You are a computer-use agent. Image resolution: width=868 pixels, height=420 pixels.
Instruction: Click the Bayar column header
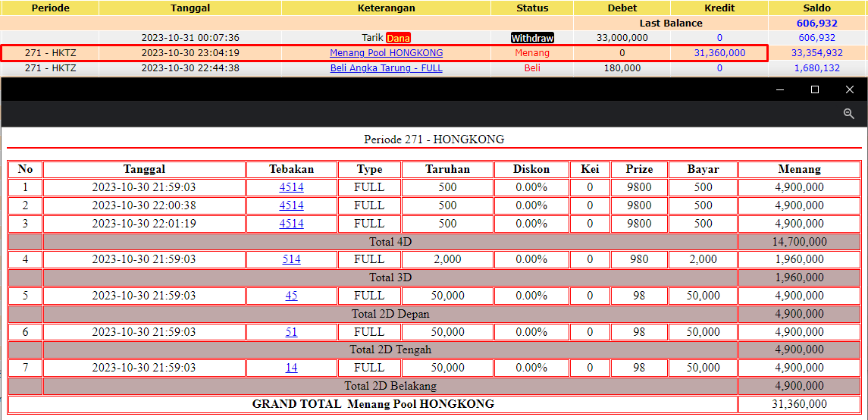[x=703, y=169]
